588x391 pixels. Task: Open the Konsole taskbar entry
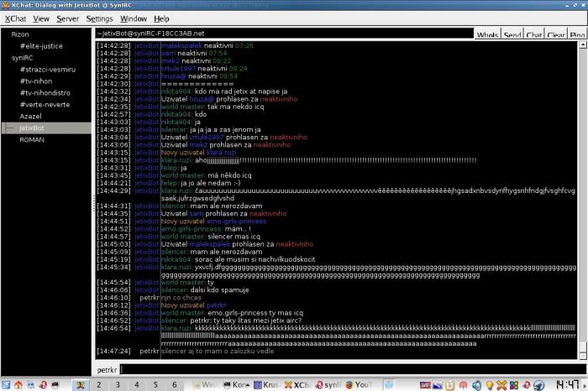[237, 384]
